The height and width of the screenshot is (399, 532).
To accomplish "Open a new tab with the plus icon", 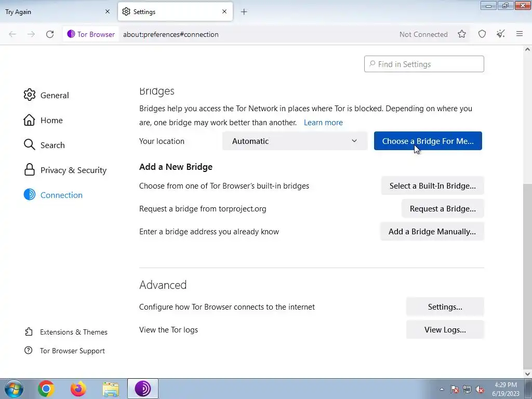I will (x=244, y=12).
